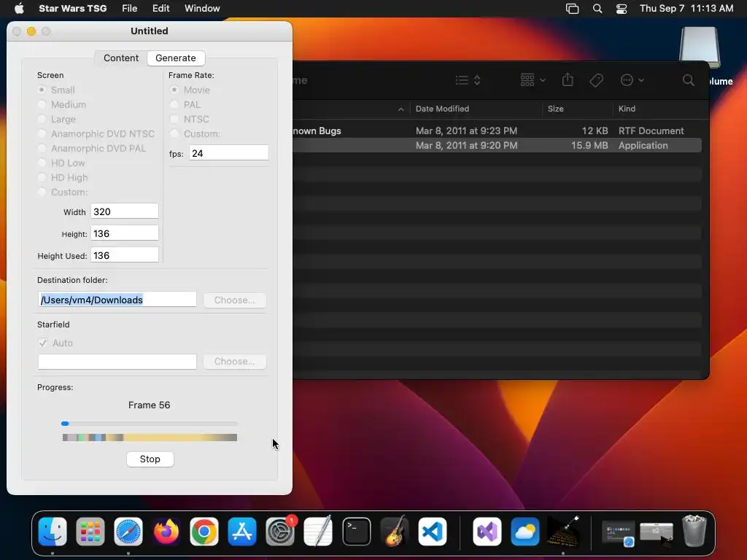
Task: Open the Trash in the Dock
Action: click(694, 532)
